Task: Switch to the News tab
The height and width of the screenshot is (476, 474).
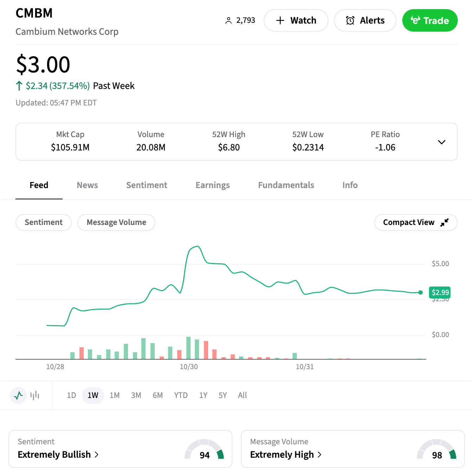Action: [87, 185]
